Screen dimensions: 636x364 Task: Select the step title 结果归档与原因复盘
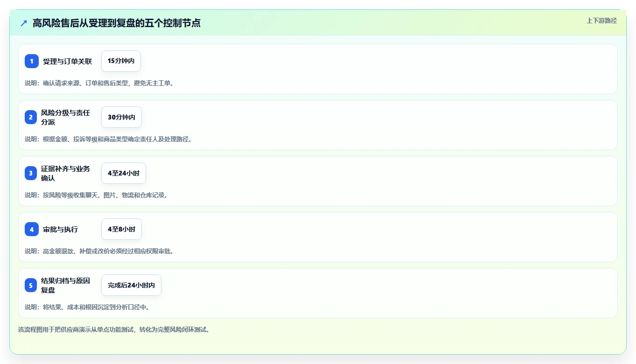[65, 285]
